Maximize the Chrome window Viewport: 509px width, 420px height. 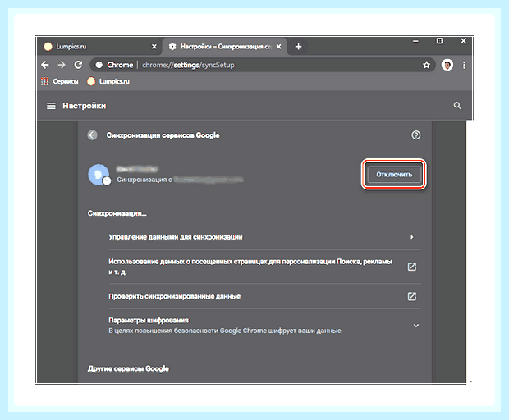(x=439, y=41)
